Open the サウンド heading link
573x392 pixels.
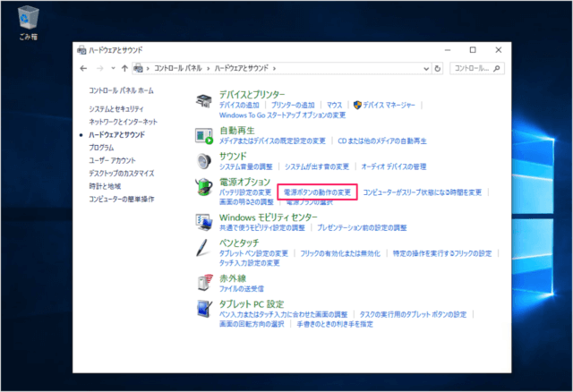tap(233, 157)
